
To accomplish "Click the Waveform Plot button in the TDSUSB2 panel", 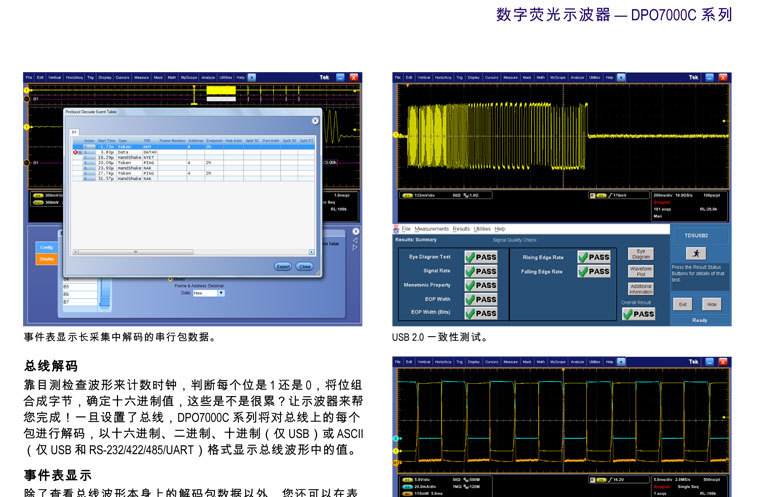I will (641, 271).
